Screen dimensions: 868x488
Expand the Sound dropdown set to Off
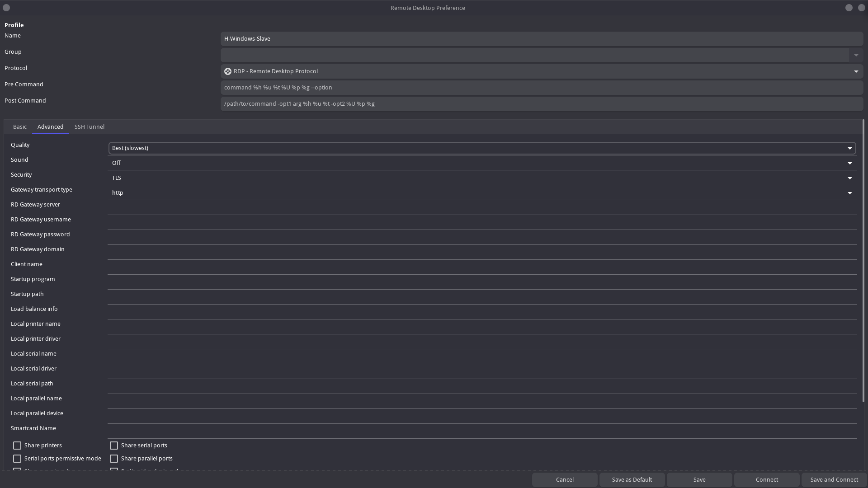849,163
